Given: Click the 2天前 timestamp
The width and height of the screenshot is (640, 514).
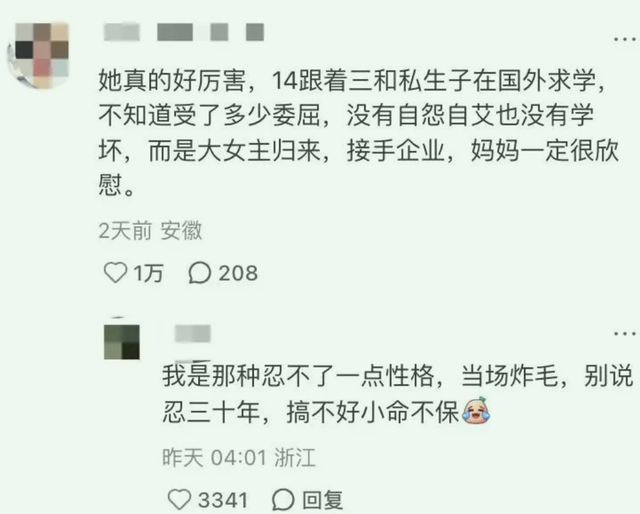Looking at the screenshot, I should [x=125, y=231].
